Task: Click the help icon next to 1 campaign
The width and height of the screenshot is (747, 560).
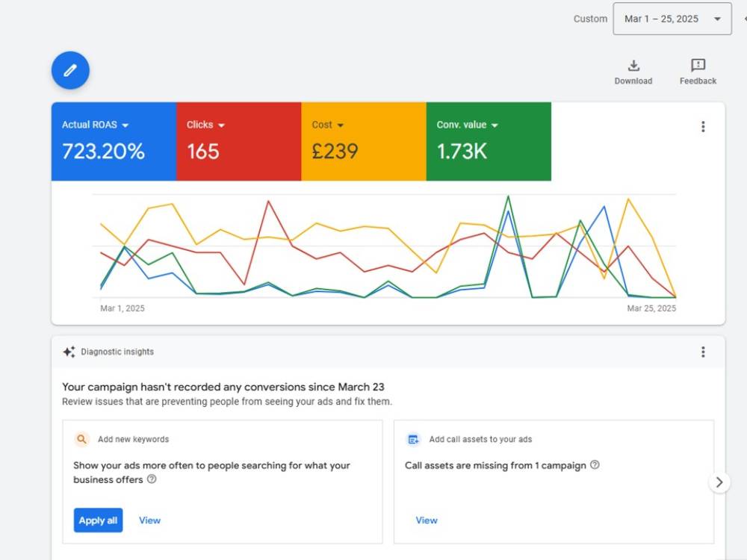Action: 595,464
